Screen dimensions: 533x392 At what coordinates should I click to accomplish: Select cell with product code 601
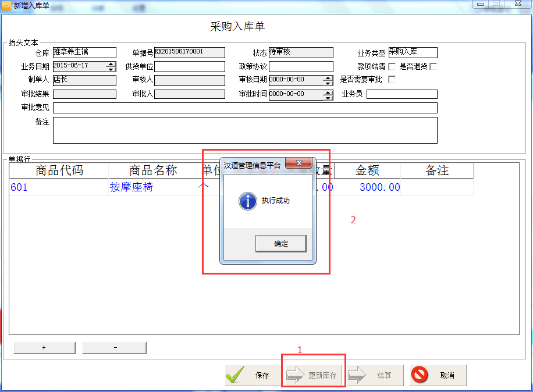(x=59, y=187)
